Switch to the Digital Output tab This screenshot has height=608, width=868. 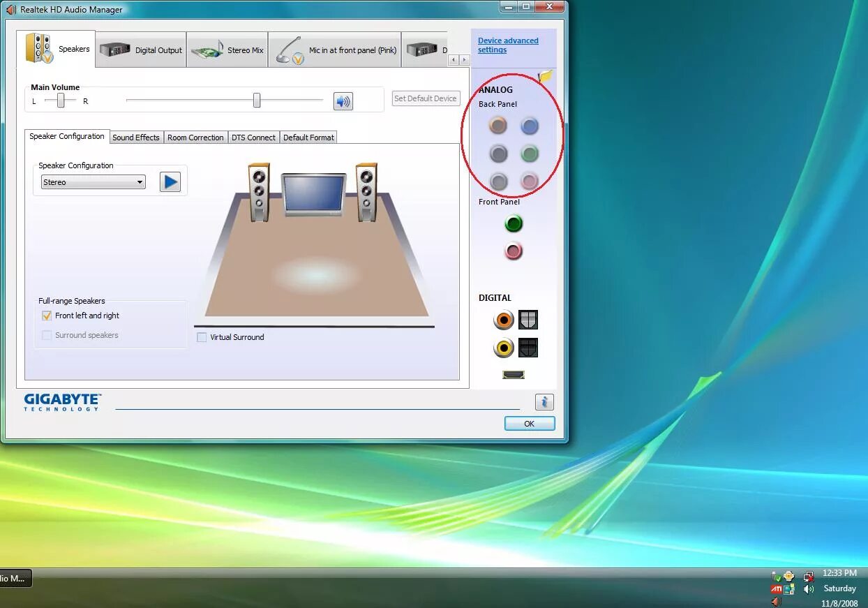pyautogui.click(x=141, y=50)
